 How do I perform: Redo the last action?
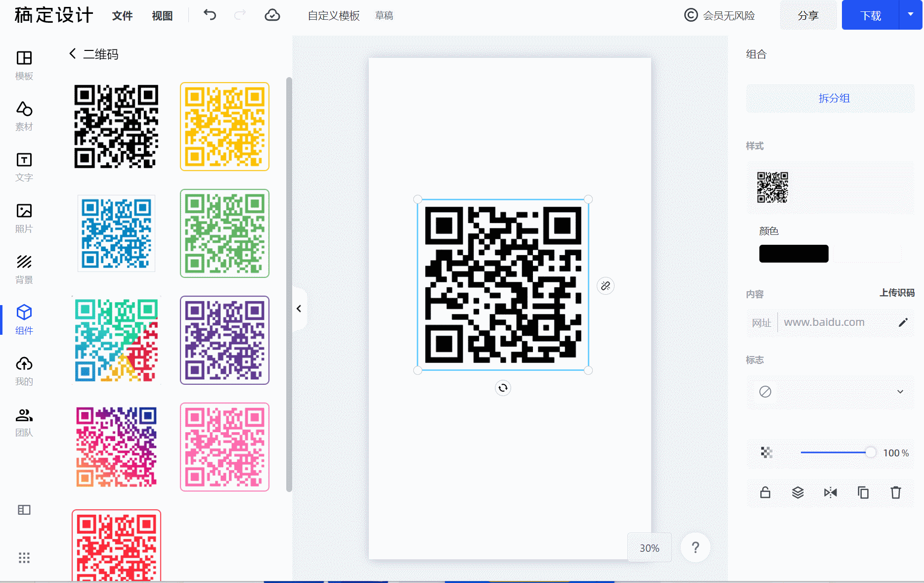(240, 15)
